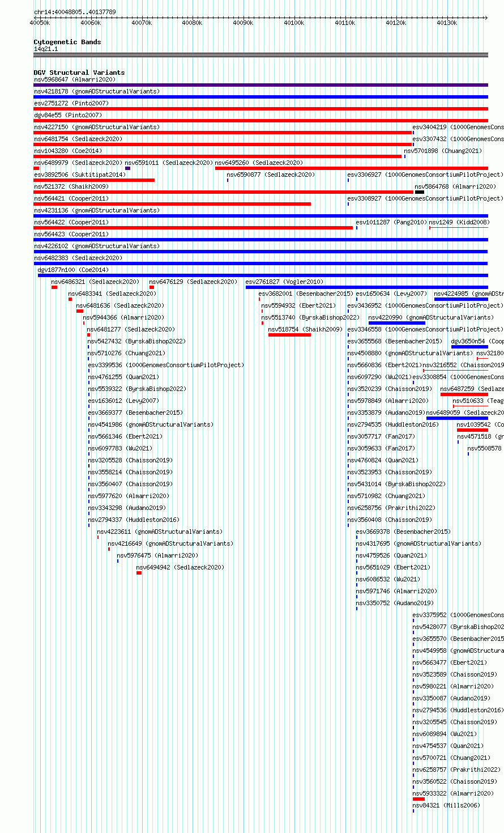This screenshot has height=833, width=504.
Task: Click esv1650634 (Levy2007) label
Action: point(392,294)
